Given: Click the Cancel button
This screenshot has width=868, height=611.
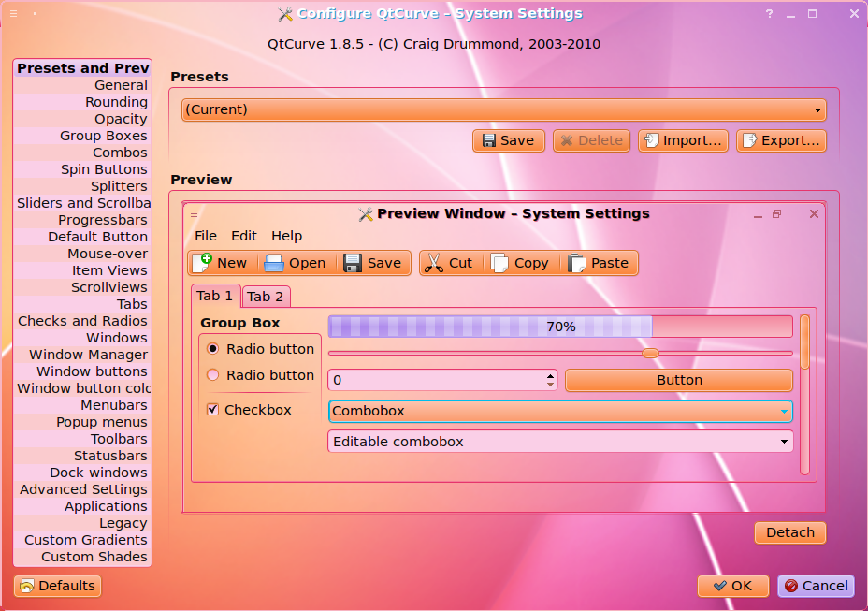Looking at the screenshot, I should point(816,586).
